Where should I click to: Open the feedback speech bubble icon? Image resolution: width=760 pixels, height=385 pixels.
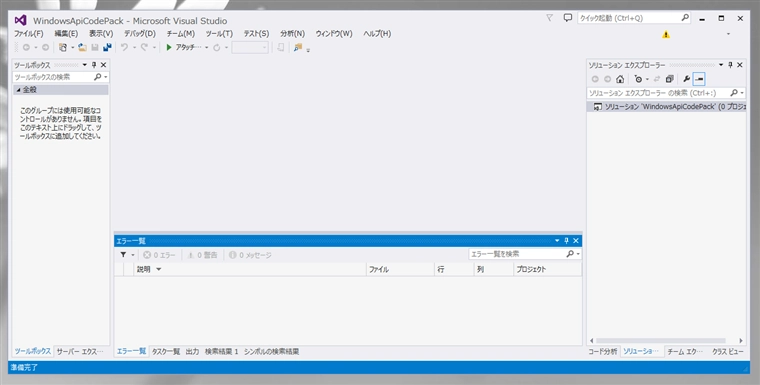[568, 18]
